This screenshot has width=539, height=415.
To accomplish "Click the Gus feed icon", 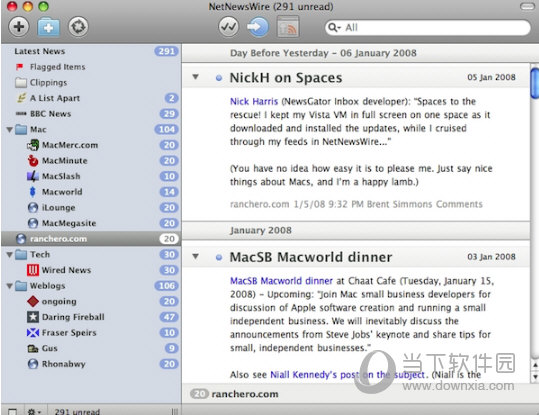I will point(33,348).
